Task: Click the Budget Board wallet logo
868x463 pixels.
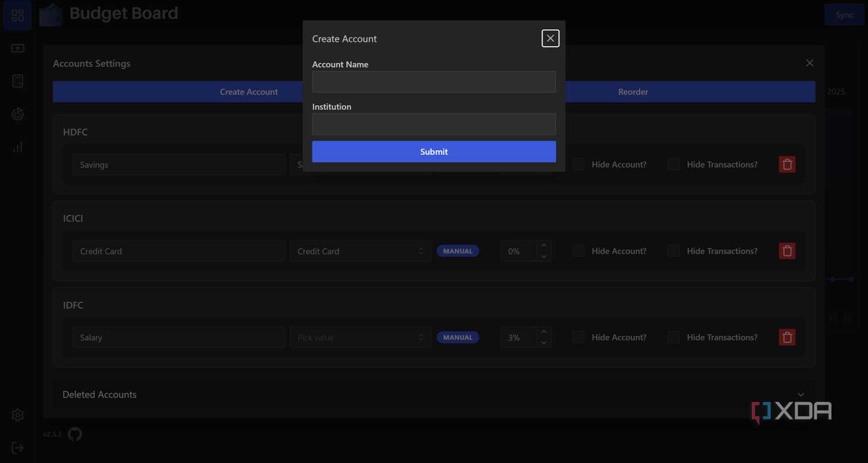Action: (51, 15)
